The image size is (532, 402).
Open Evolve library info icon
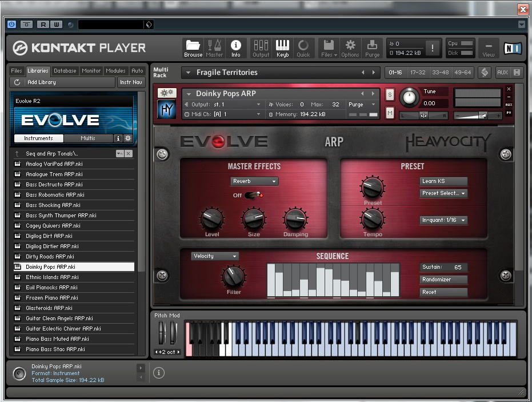[118, 138]
